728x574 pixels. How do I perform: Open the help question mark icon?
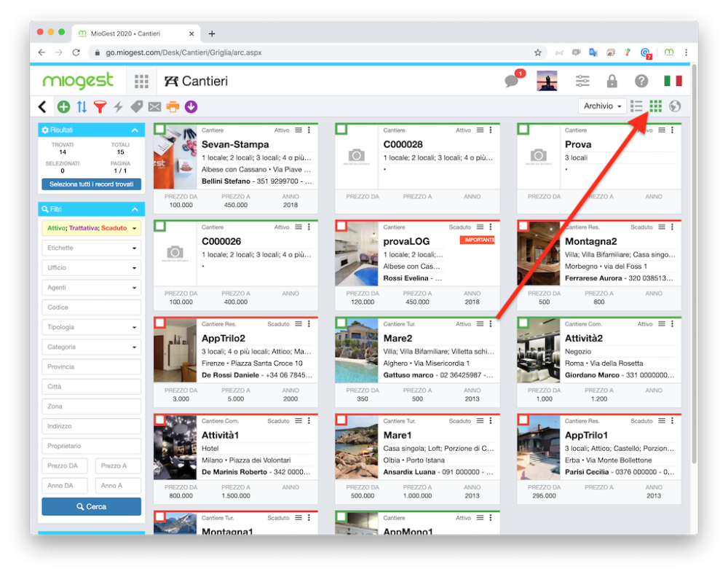(x=641, y=81)
